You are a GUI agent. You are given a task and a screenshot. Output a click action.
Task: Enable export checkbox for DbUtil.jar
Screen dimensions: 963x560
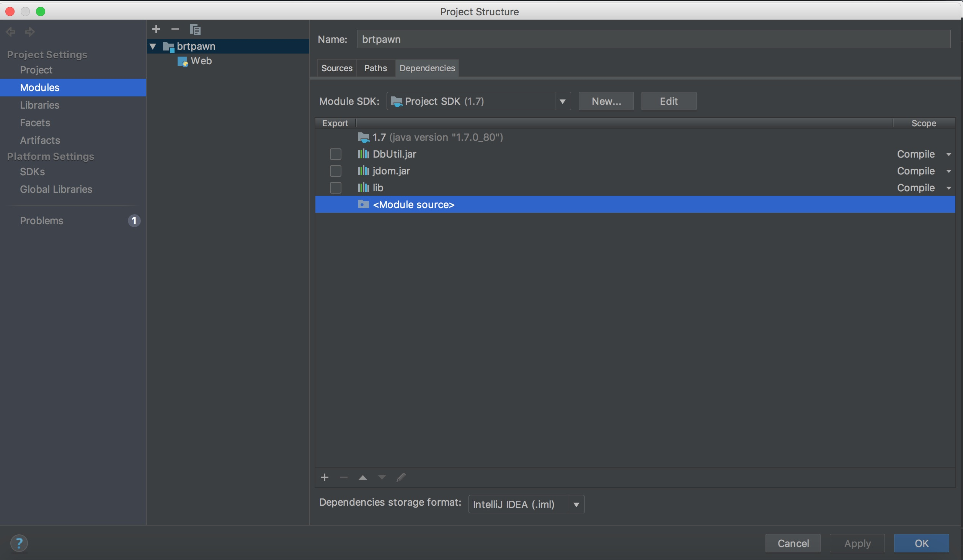click(336, 154)
